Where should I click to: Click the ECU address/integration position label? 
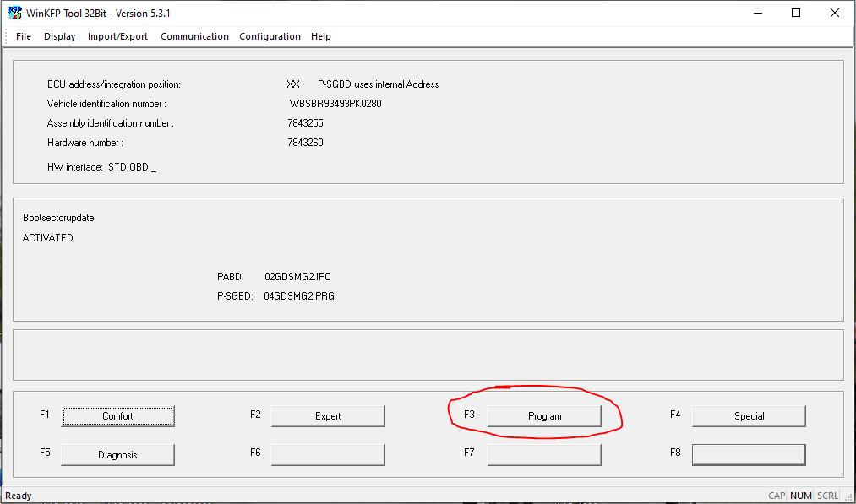(113, 84)
